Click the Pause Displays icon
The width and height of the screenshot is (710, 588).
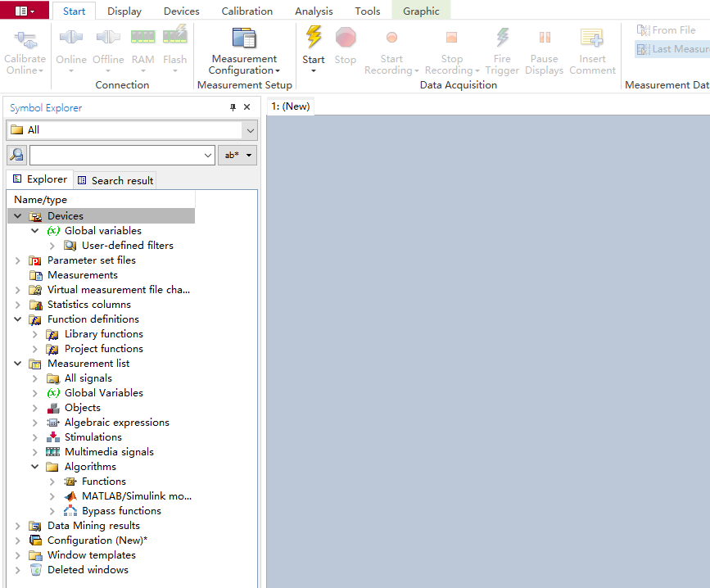[545, 37]
